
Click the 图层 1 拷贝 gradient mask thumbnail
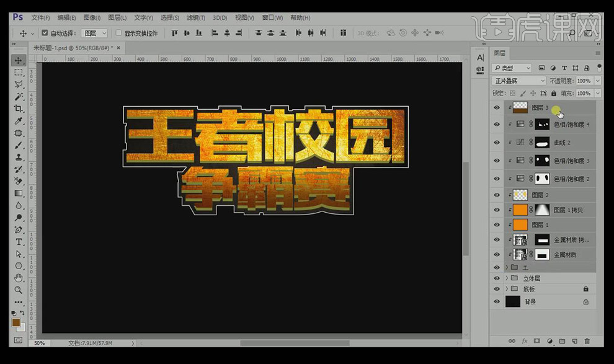click(542, 210)
